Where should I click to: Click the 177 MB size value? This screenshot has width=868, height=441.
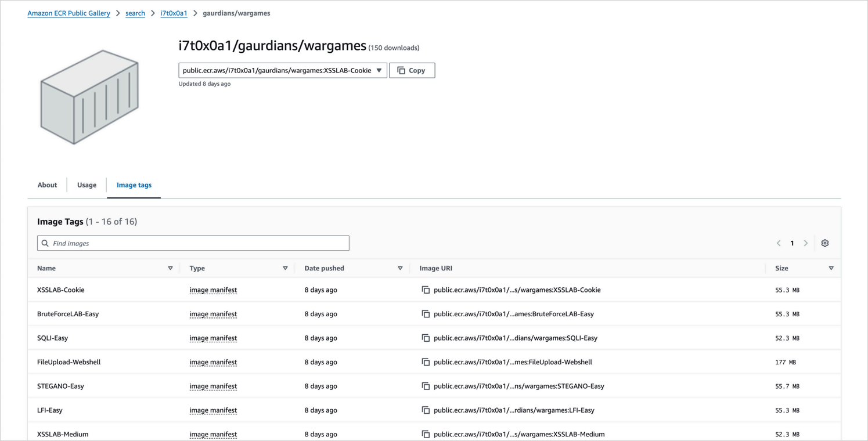pos(786,362)
